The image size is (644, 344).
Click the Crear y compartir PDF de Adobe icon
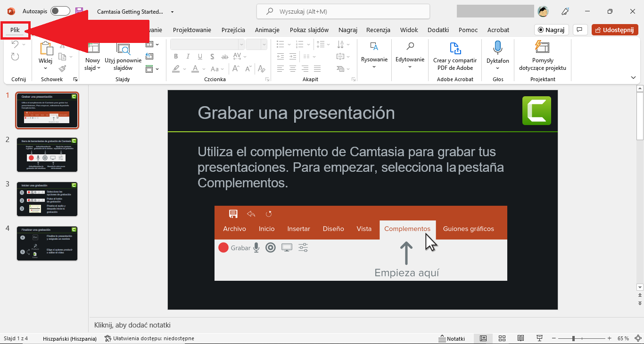click(x=455, y=48)
